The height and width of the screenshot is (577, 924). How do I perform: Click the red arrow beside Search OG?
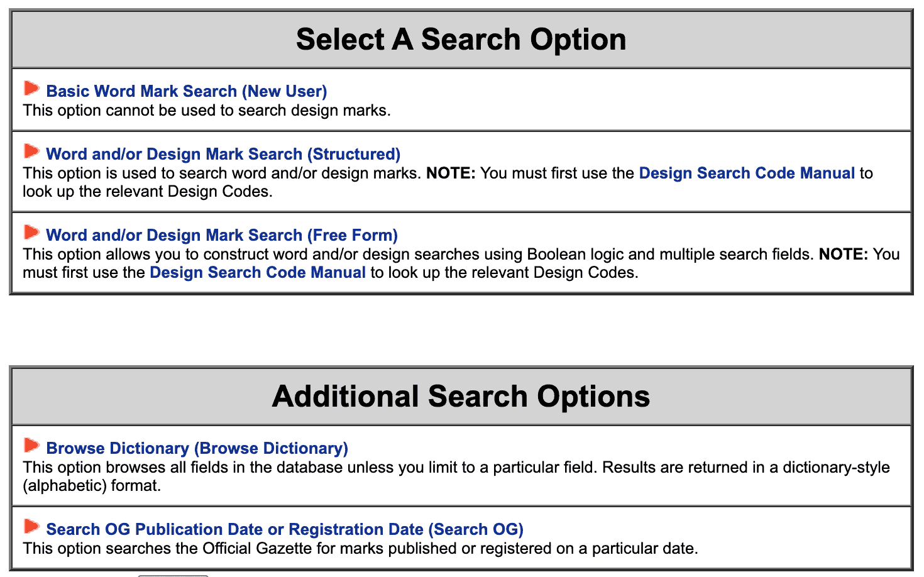tap(31, 527)
